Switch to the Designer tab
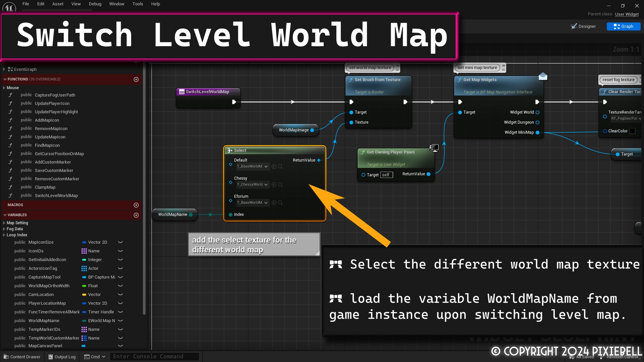This screenshot has width=644, height=362. 586,26
